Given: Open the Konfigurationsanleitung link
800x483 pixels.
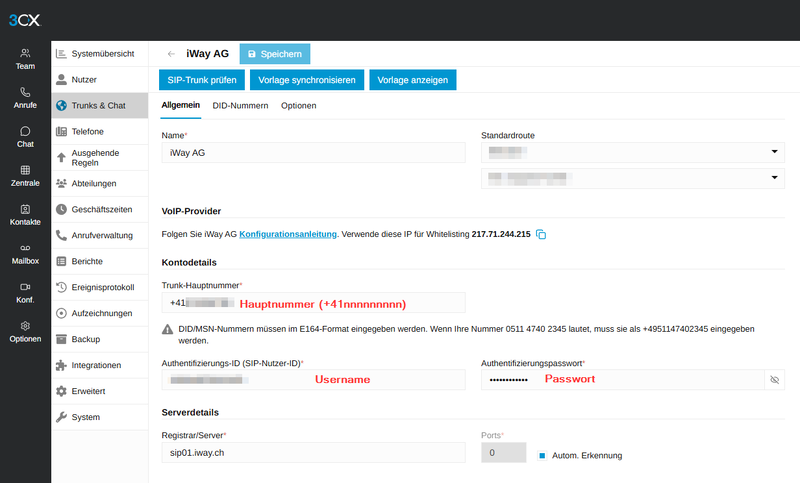Looking at the screenshot, I should (x=288, y=234).
